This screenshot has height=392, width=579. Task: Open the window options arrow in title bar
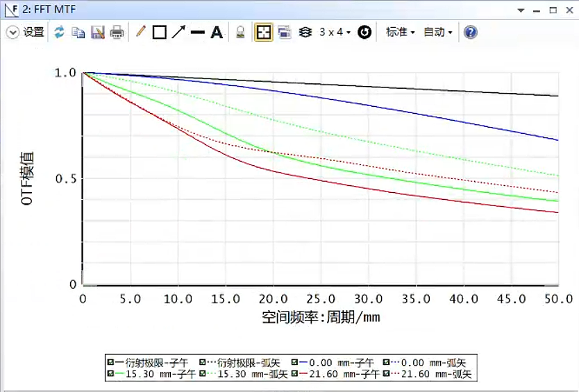521,10
